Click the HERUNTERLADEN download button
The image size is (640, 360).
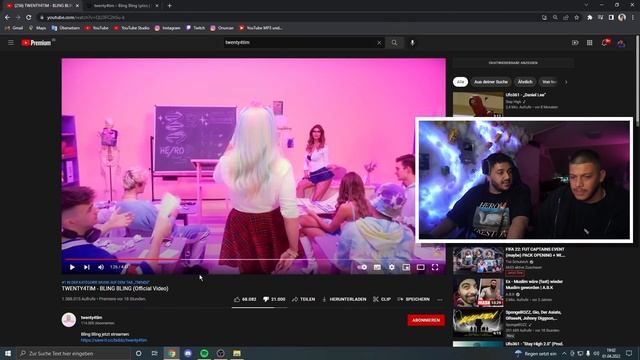(x=344, y=299)
